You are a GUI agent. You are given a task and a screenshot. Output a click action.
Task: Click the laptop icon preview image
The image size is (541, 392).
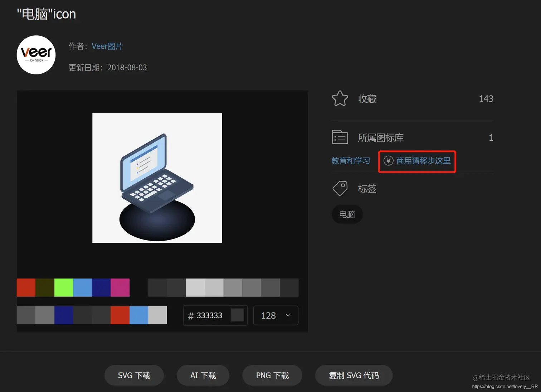point(157,178)
